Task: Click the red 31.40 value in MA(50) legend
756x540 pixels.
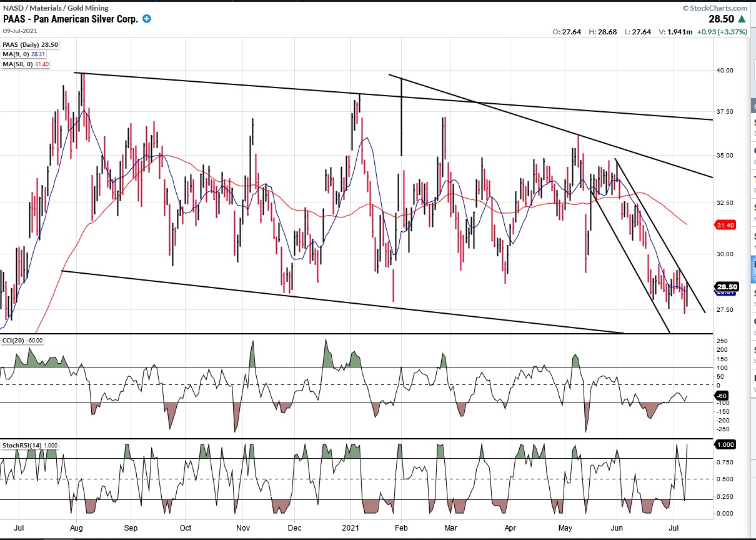Action: 42,64
